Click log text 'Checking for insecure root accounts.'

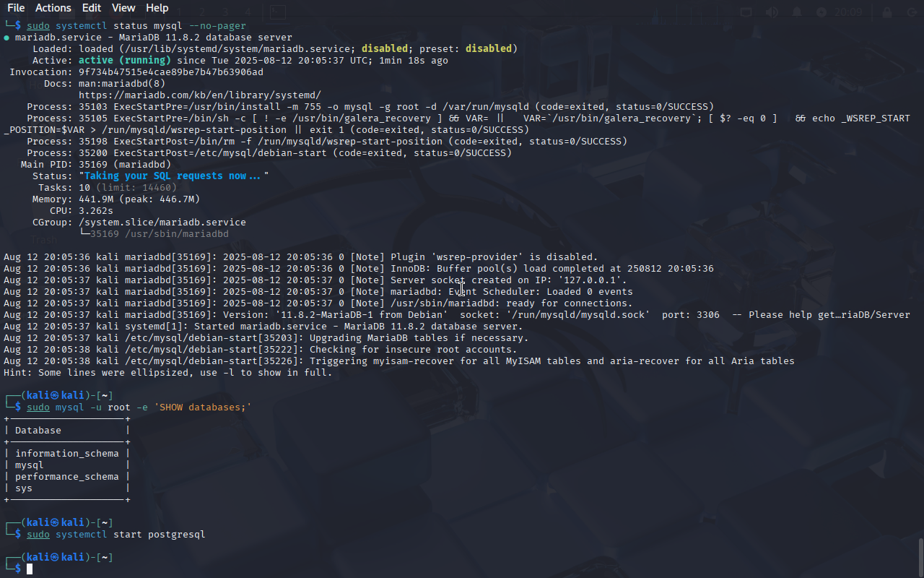(414, 350)
